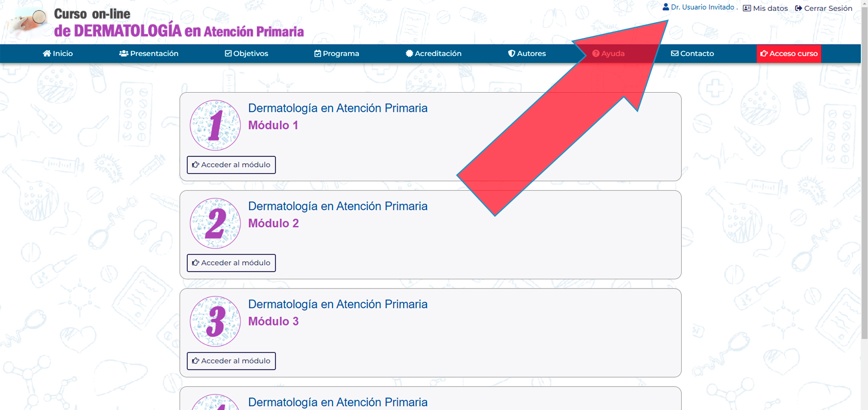Click the course logo in the header
This screenshot has width=868, height=410.
[157, 23]
